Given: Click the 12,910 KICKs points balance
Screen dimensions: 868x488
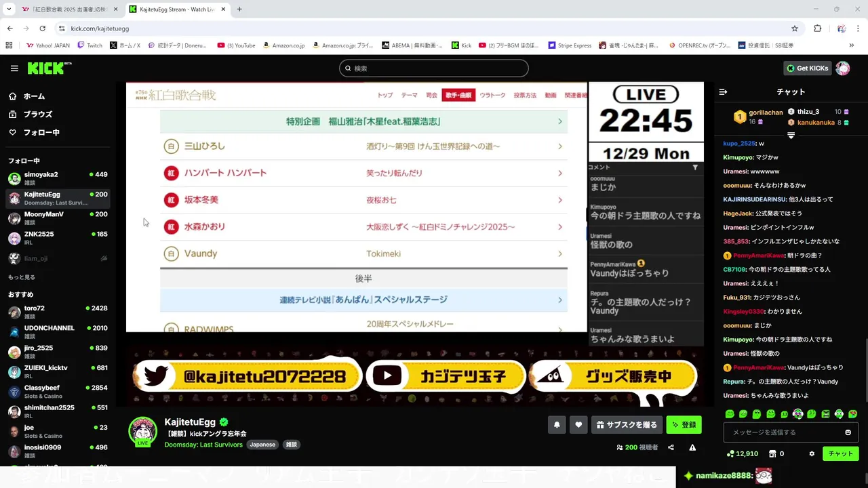Looking at the screenshot, I should 742,454.
